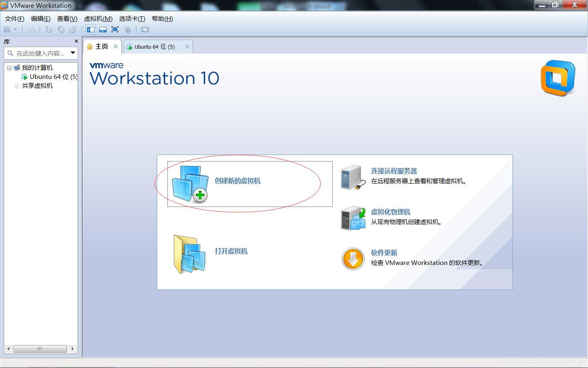The width and height of the screenshot is (588, 368).
Task: Select 连接远程服务器 server icon
Action: (352, 177)
